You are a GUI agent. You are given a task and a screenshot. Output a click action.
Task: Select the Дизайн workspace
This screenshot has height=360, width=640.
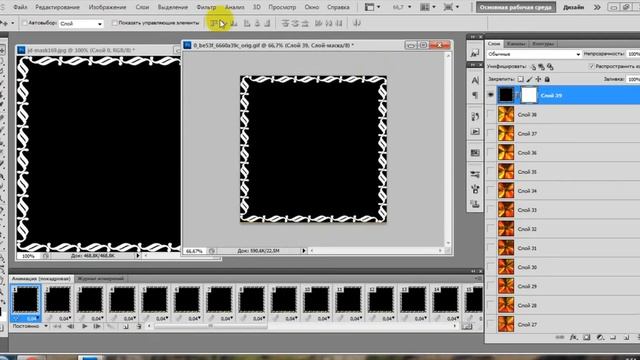[x=573, y=7]
